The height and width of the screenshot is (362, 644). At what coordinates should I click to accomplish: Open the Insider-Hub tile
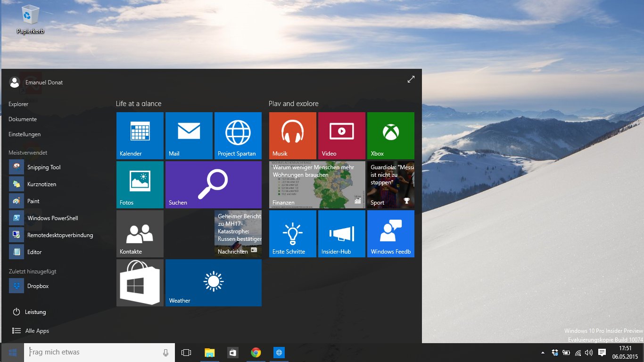[342, 234]
